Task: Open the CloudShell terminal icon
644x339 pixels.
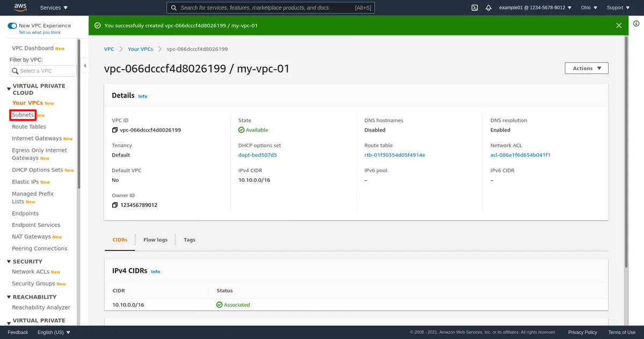Action: 474,8
